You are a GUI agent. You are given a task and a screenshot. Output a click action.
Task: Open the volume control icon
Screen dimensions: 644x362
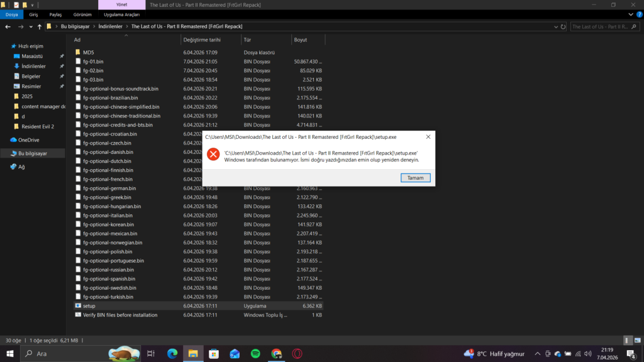pyautogui.click(x=588, y=354)
